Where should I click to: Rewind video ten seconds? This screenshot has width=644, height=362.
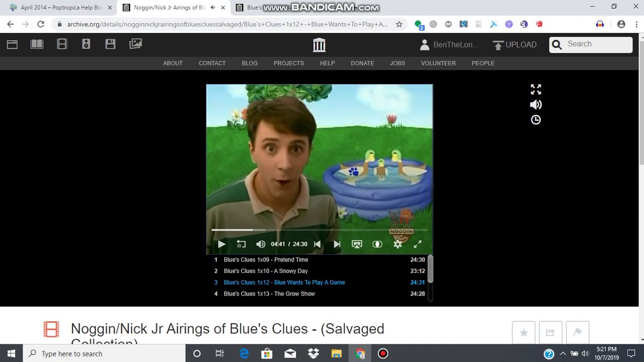coord(241,244)
